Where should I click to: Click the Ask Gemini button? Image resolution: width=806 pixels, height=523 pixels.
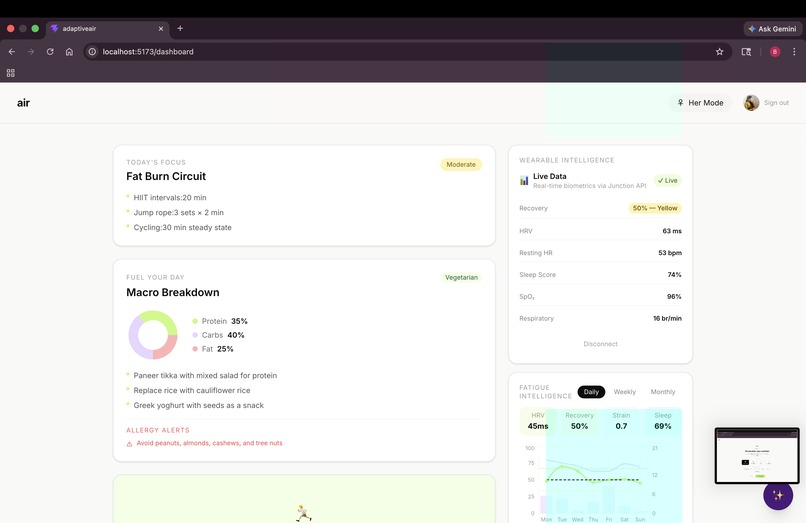[x=772, y=29]
